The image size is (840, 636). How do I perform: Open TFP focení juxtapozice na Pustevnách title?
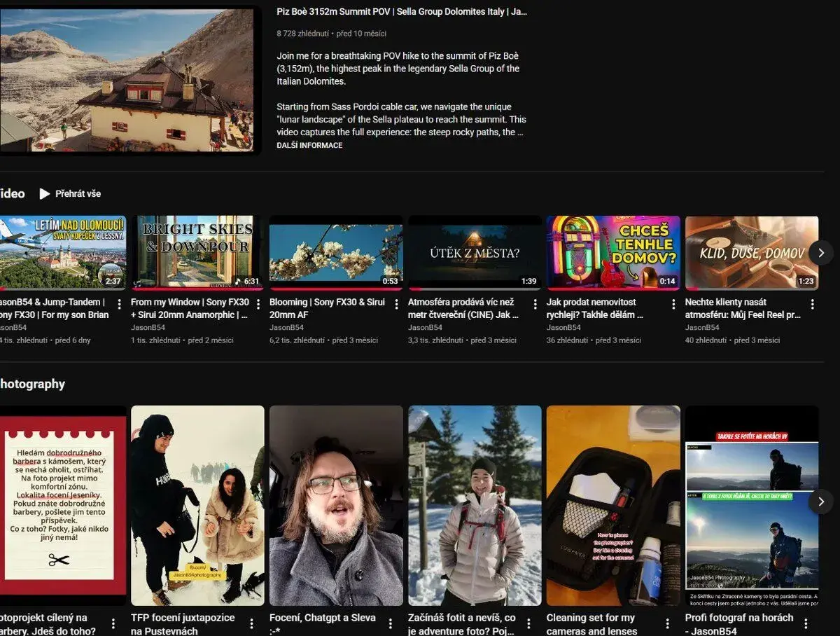pos(183,624)
